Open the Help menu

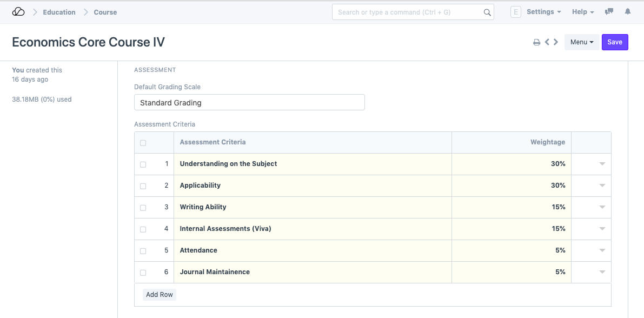tap(582, 12)
